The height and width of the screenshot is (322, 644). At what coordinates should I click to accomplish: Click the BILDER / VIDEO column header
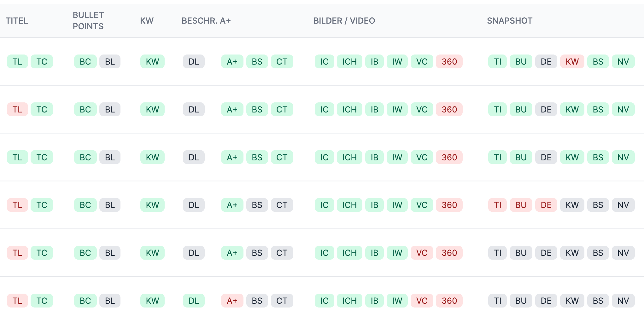pyautogui.click(x=344, y=21)
